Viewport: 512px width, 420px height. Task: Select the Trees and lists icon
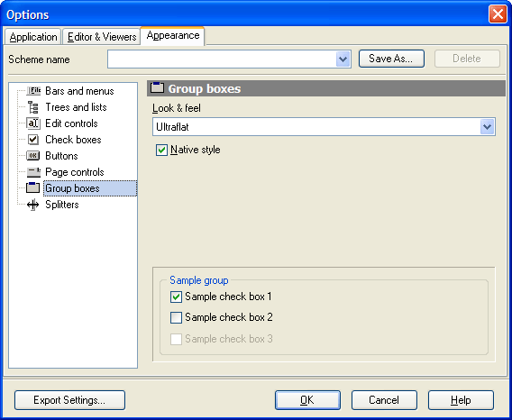click(x=33, y=107)
